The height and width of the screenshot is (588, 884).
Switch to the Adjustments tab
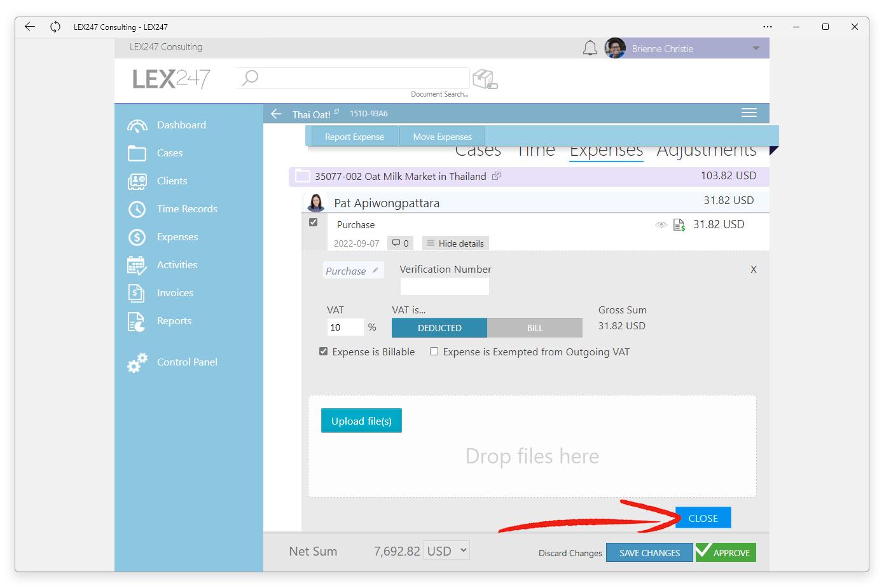pos(707,151)
